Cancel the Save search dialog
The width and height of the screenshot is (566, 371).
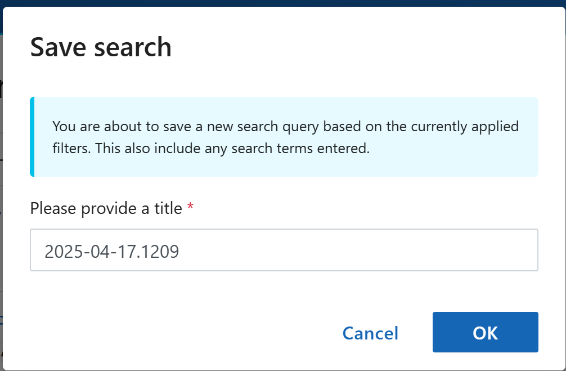pos(370,333)
